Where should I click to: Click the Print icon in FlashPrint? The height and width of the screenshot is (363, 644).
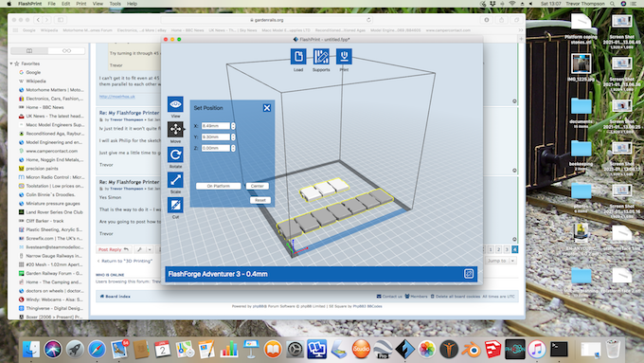point(344,56)
